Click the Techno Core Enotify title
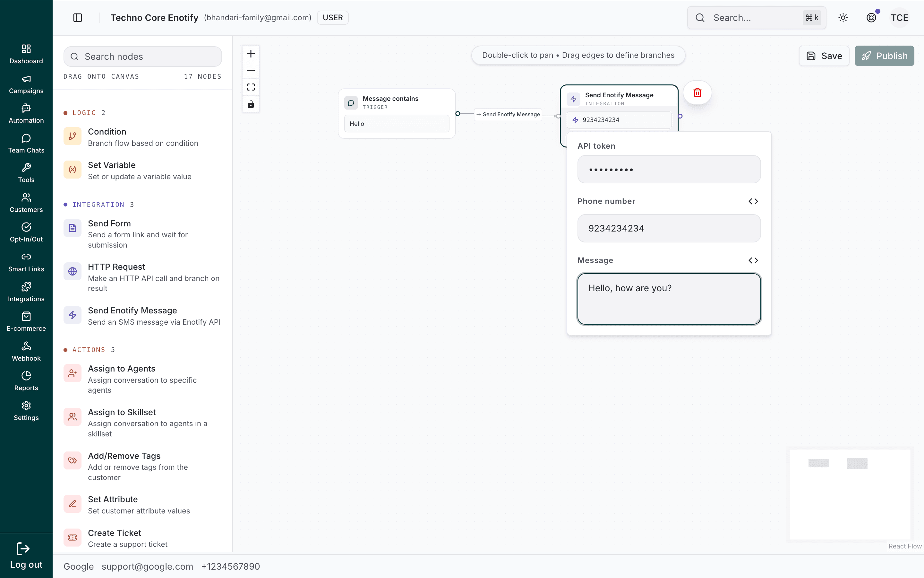The width and height of the screenshot is (924, 578). (154, 18)
